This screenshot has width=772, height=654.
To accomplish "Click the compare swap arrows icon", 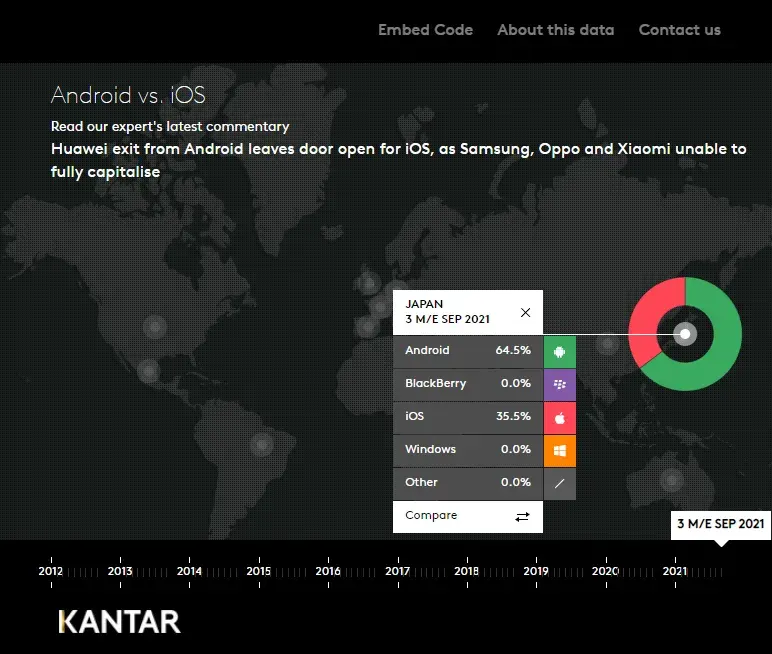I will [522, 516].
